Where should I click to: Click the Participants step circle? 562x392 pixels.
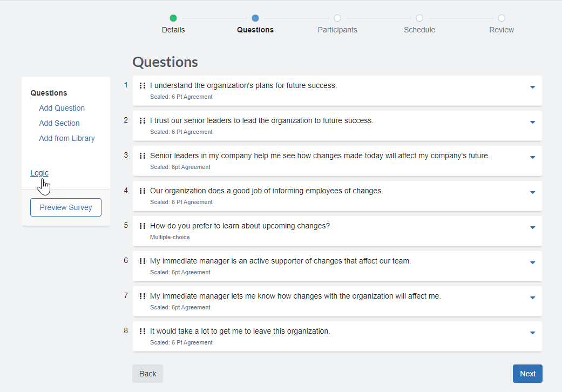[337, 17]
